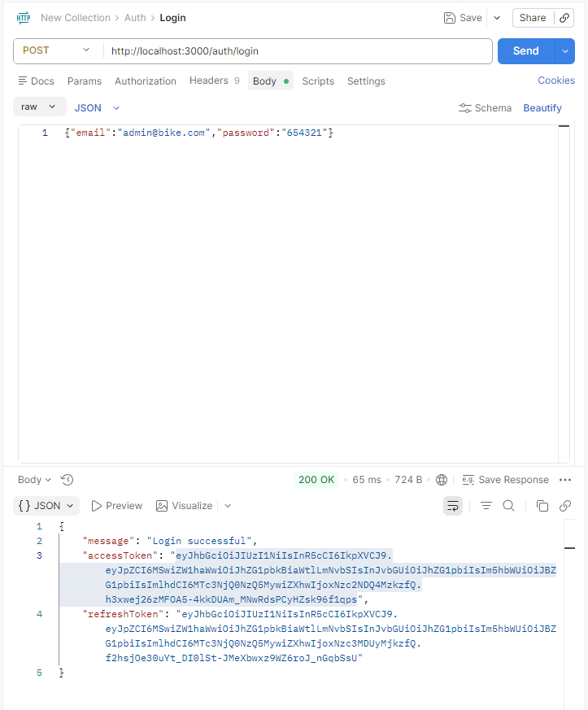Open the Schema option in body toolbar

point(486,108)
